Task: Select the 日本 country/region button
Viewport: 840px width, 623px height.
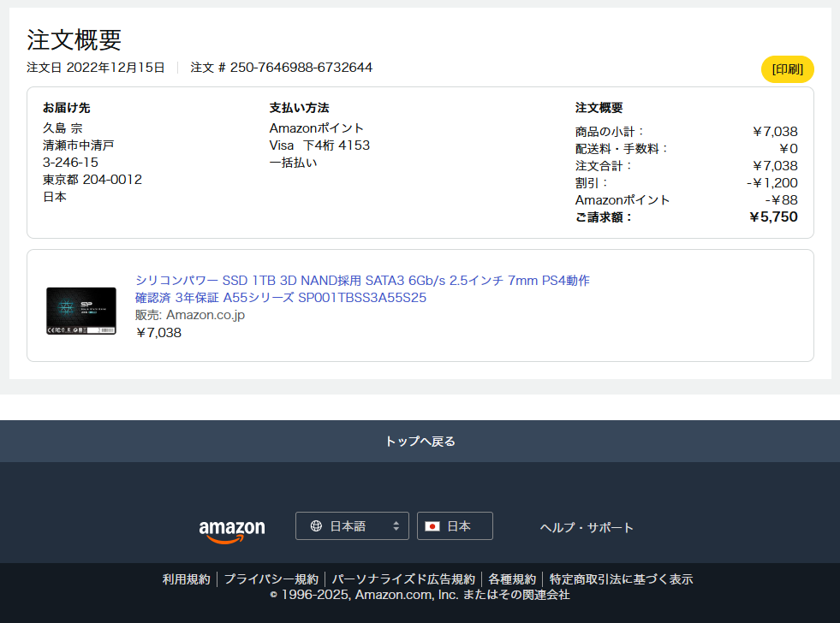Action: [x=455, y=526]
